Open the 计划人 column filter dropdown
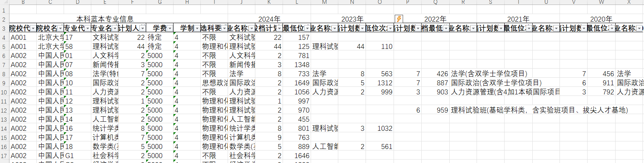644x163 pixels. tap(142, 28)
